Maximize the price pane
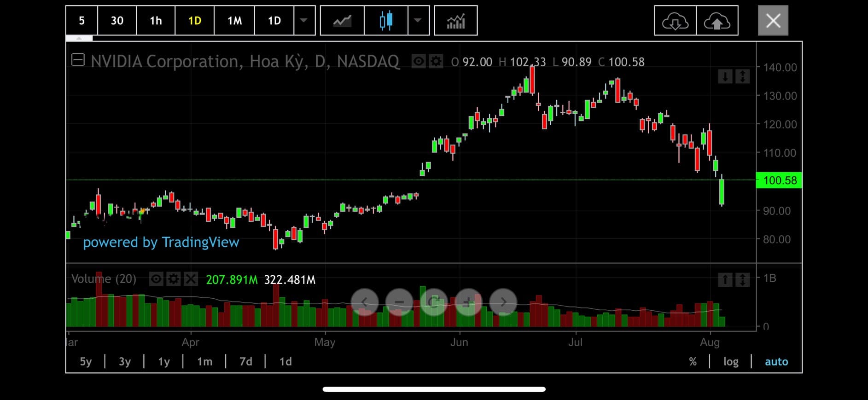868x400 pixels. [x=742, y=76]
